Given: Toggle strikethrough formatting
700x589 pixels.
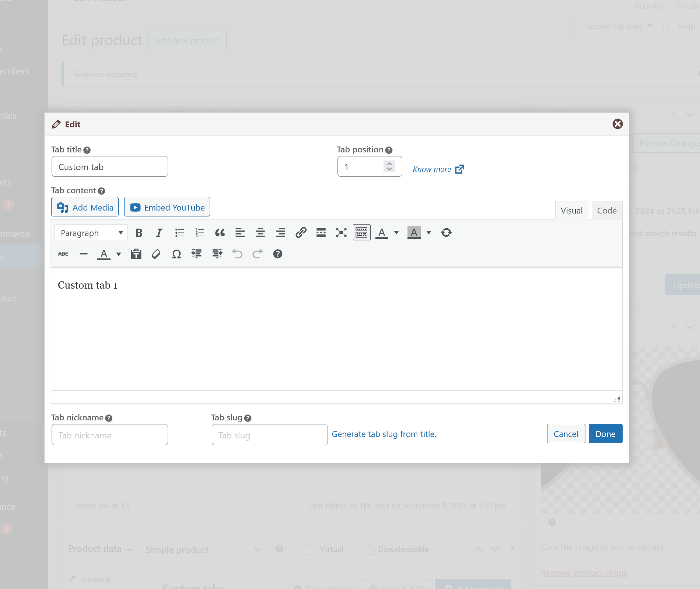Looking at the screenshot, I should (x=63, y=254).
